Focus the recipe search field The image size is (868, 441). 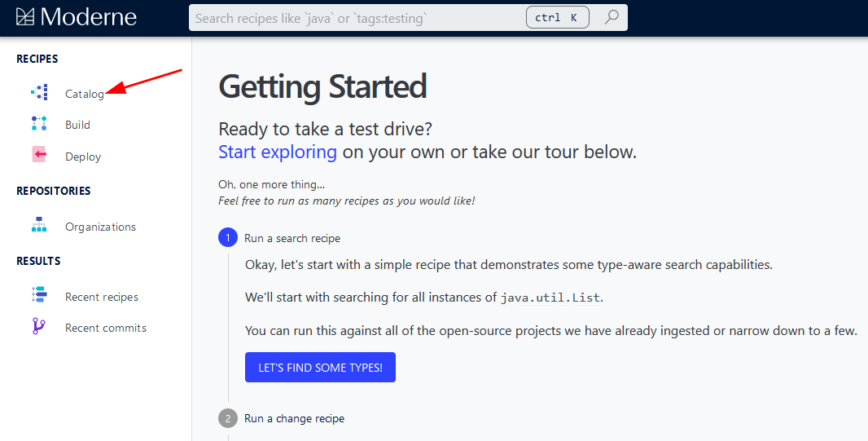click(357, 18)
